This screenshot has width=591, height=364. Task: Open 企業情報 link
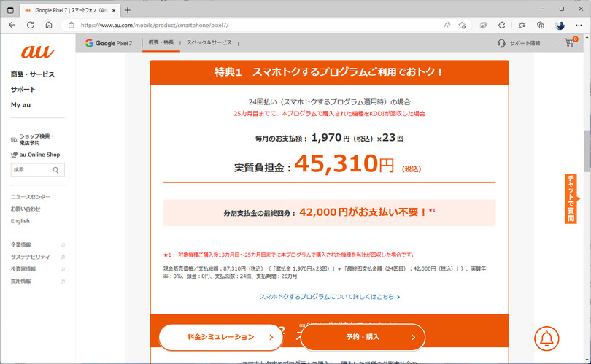[20, 245]
